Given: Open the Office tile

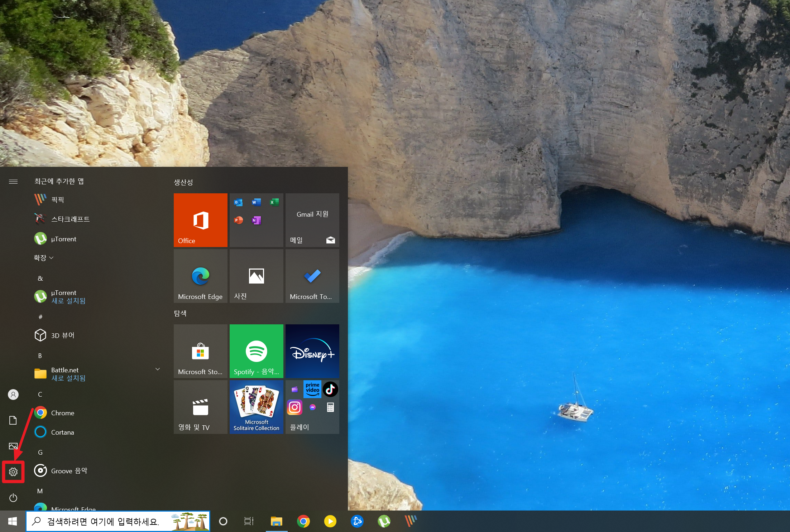Looking at the screenshot, I should tap(200, 220).
